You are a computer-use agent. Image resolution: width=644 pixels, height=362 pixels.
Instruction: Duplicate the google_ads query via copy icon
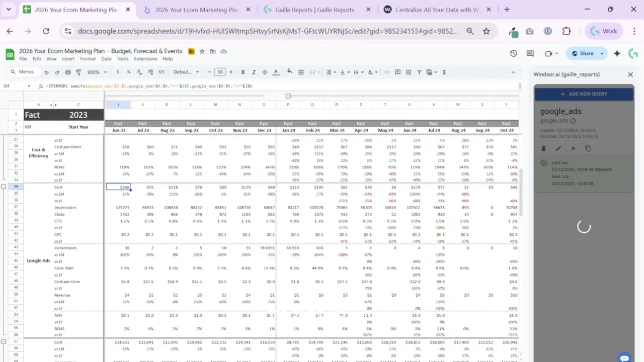pos(588,148)
